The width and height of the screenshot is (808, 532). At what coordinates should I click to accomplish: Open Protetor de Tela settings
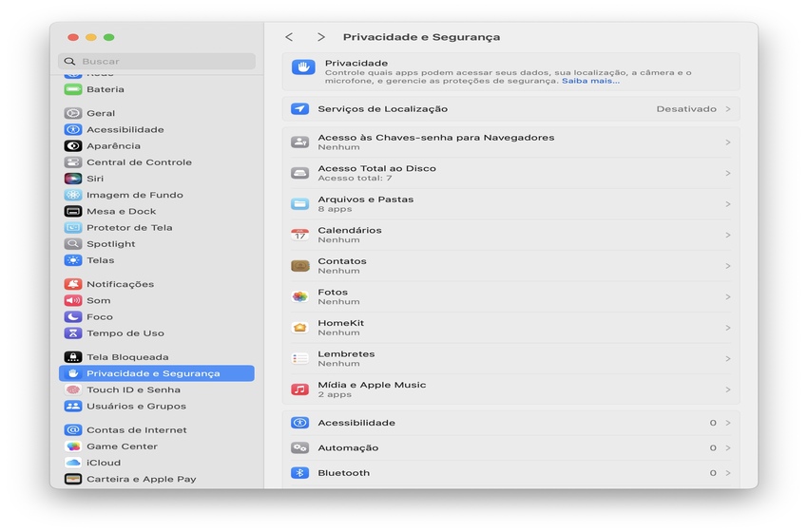pyautogui.click(x=157, y=228)
